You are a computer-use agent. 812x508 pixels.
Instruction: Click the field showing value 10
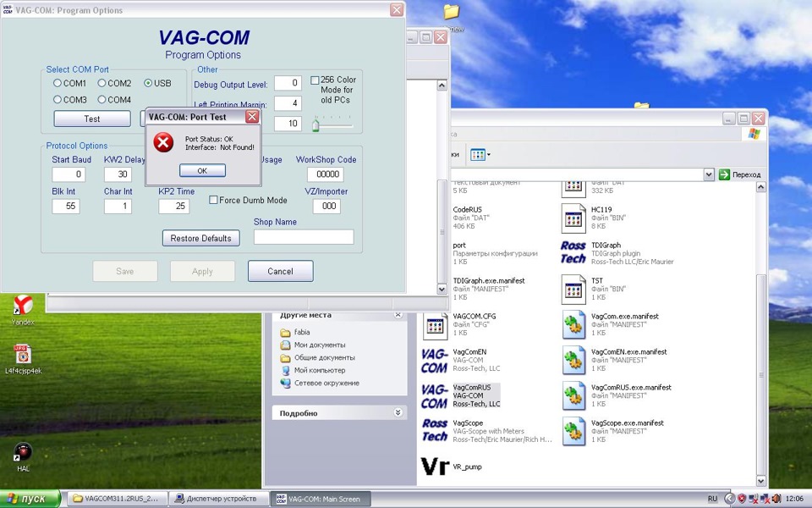point(288,124)
